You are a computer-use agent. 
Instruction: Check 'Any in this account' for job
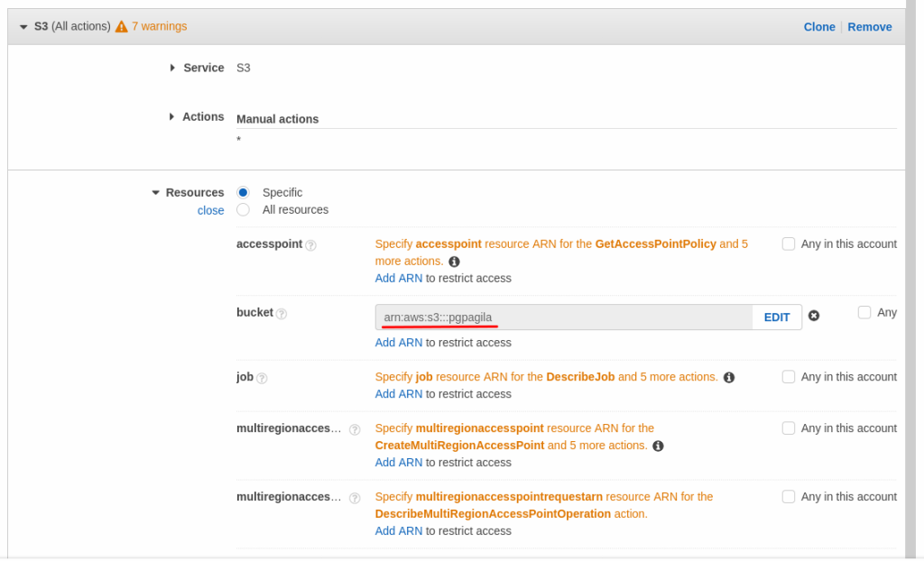tap(789, 377)
